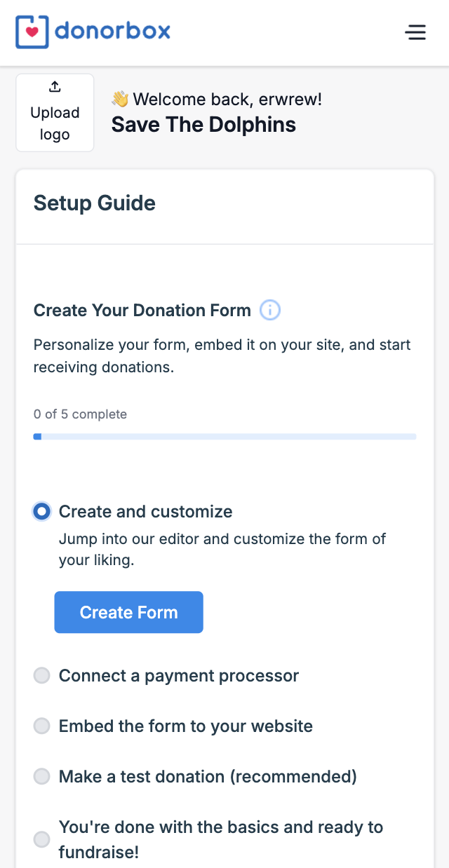Click the upload arrow icon
Viewport: 449px width, 868px height.
55,87
